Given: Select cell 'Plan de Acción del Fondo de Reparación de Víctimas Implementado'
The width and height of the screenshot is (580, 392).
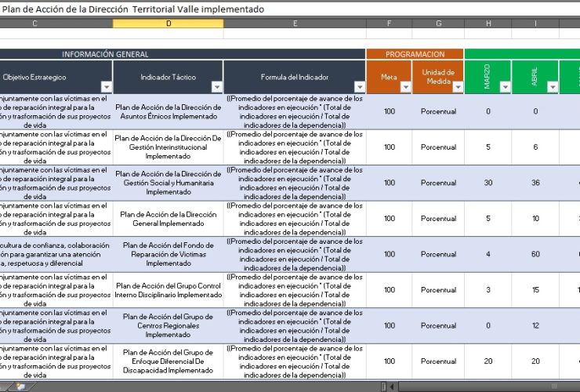Looking at the screenshot, I should pos(169,254).
